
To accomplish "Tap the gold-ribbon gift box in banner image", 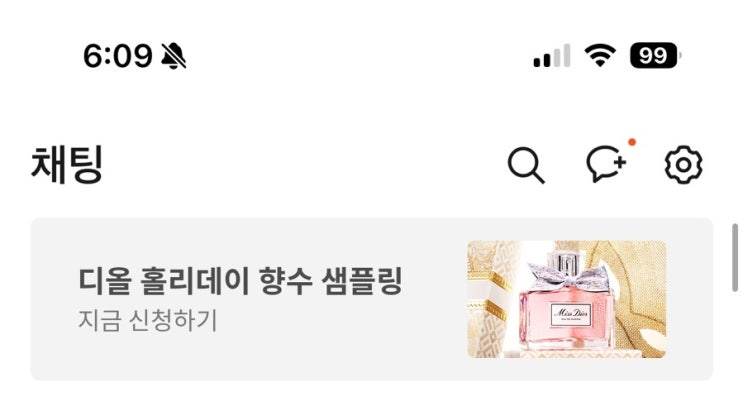I will [x=490, y=303].
